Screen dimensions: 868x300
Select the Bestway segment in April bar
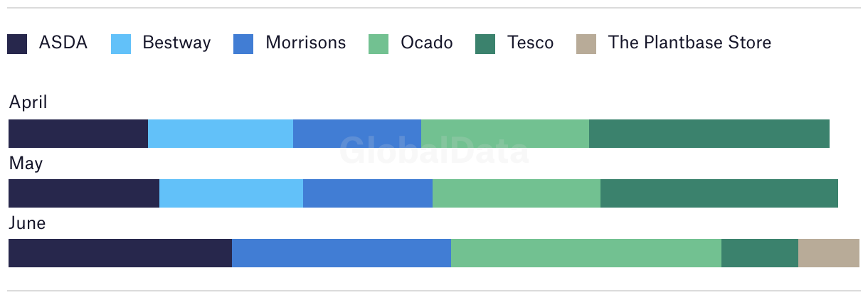221,134
